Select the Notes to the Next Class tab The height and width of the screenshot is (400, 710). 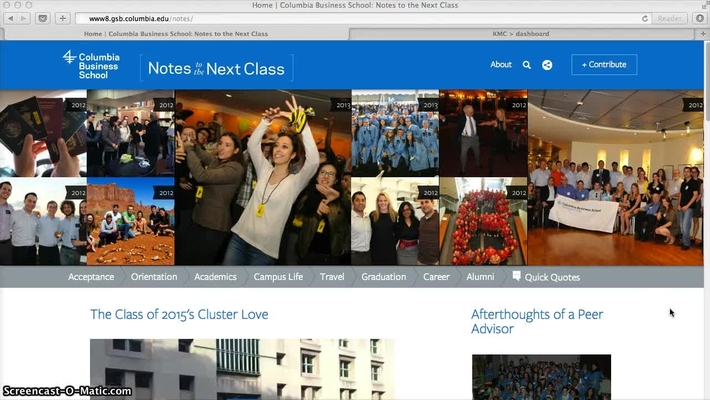(176, 34)
